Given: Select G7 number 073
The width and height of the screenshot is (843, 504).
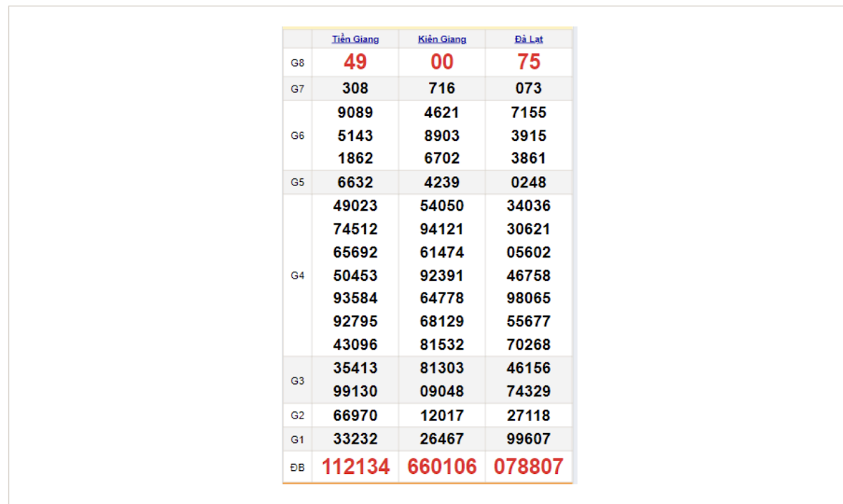Looking at the screenshot, I should (x=528, y=88).
